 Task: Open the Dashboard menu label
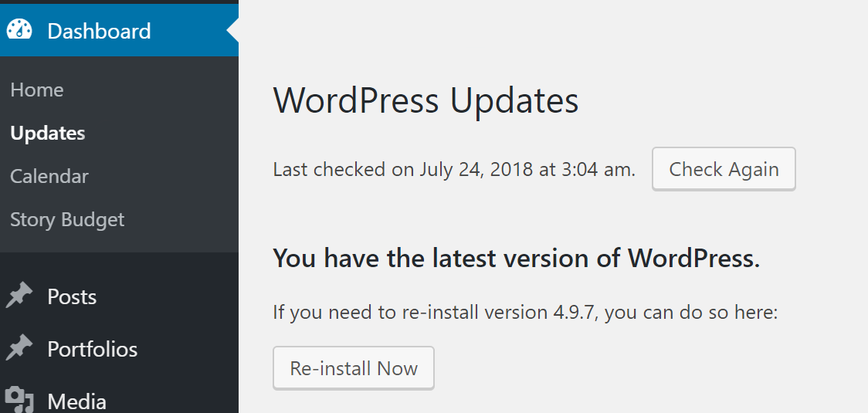click(99, 31)
